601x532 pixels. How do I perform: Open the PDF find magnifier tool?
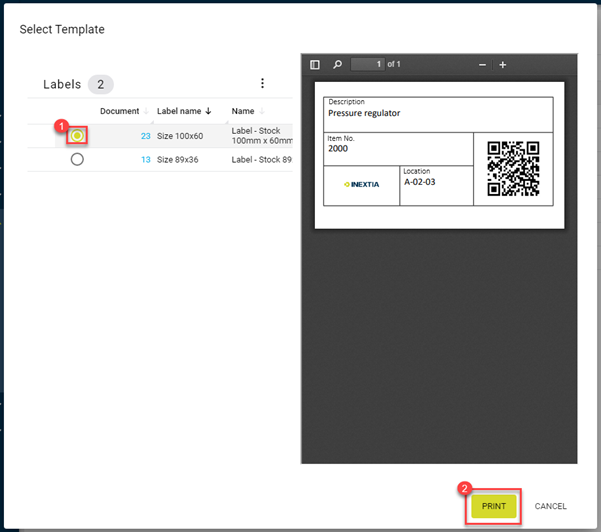(x=337, y=64)
